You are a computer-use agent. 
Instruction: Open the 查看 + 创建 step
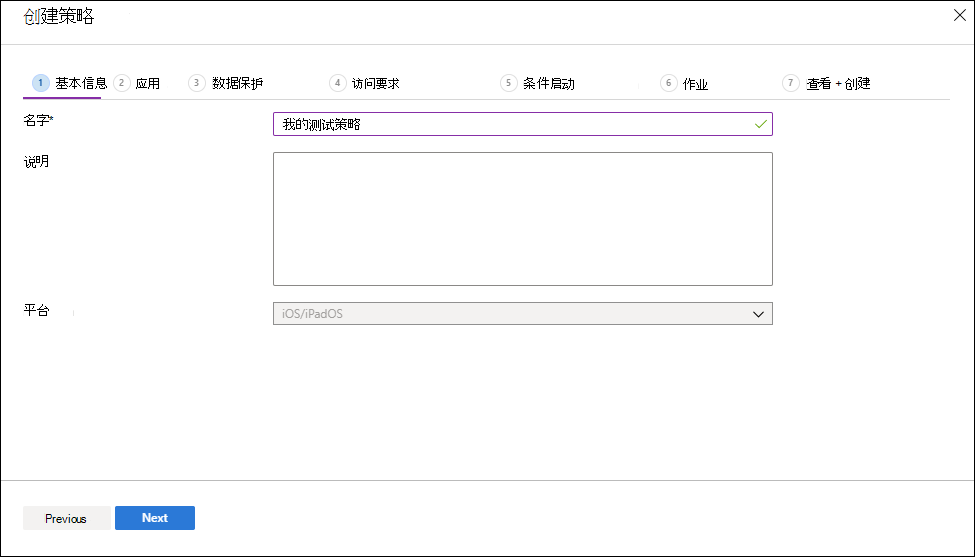(826, 83)
